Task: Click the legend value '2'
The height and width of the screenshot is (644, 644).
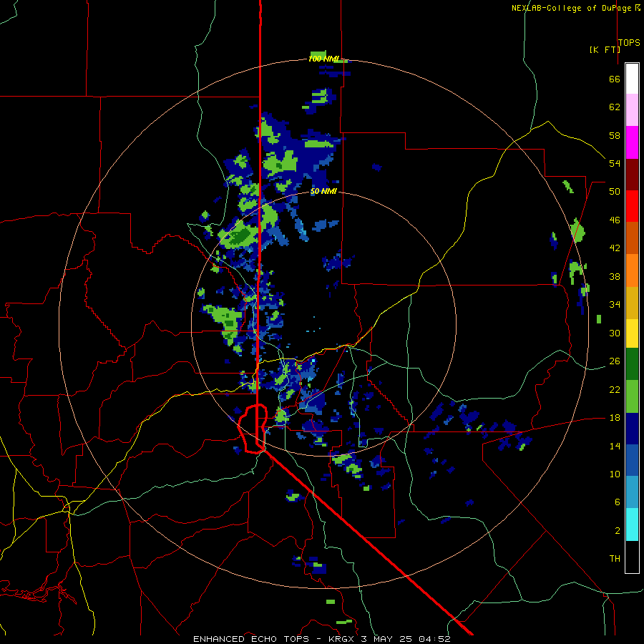Action: point(617,531)
